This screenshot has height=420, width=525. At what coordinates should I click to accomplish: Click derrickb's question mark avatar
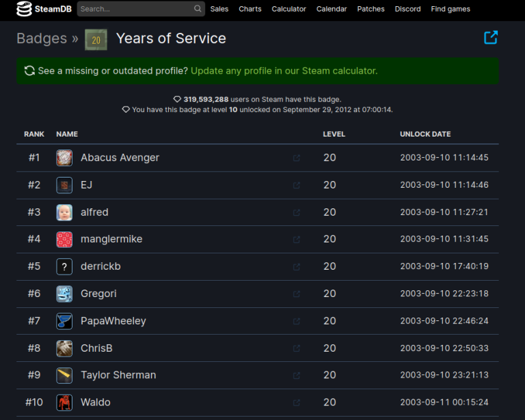point(64,267)
